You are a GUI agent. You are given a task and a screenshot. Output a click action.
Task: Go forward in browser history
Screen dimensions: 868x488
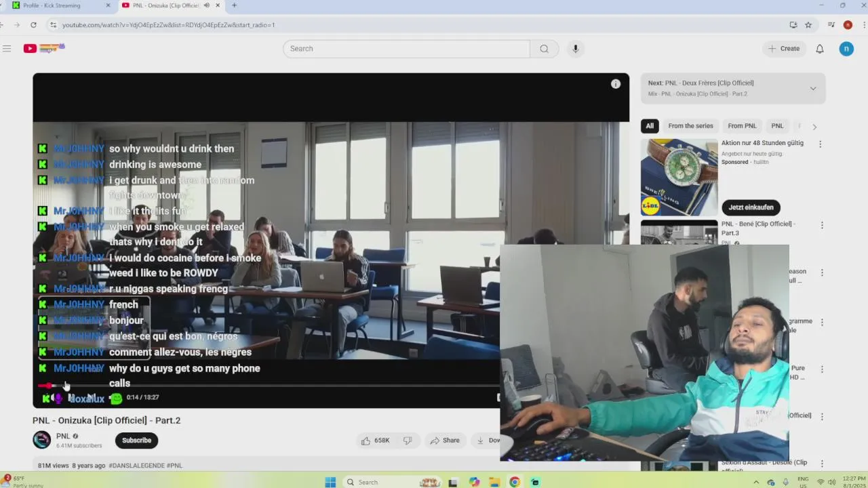16,25
